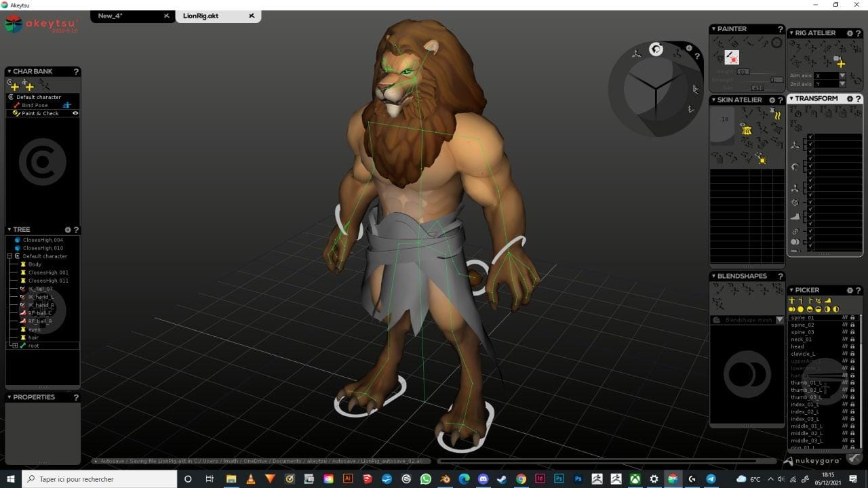Open Tree panel help question mark
This screenshot has width=868, height=488.
click(76, 230)
